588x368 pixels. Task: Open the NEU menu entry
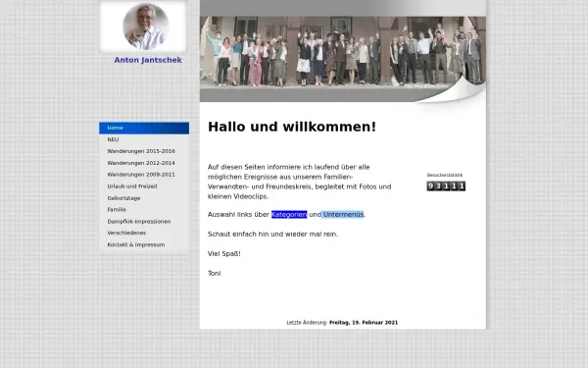pyautogui.click(x=144, y=139)
